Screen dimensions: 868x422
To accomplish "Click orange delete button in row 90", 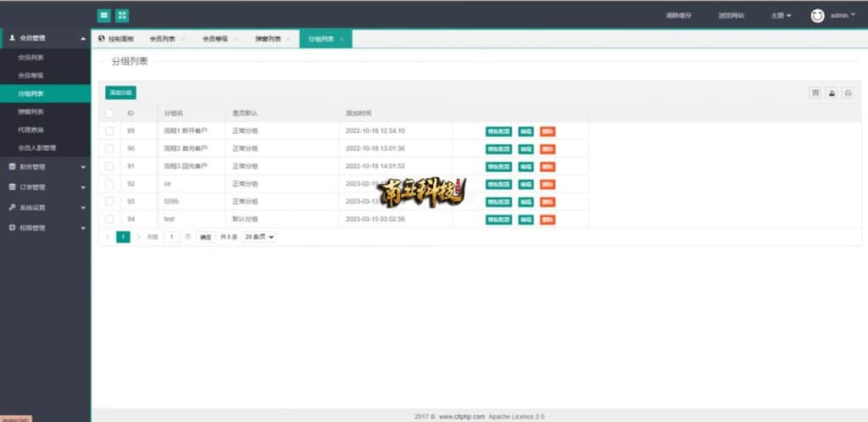I will click(x=548, y=149).
